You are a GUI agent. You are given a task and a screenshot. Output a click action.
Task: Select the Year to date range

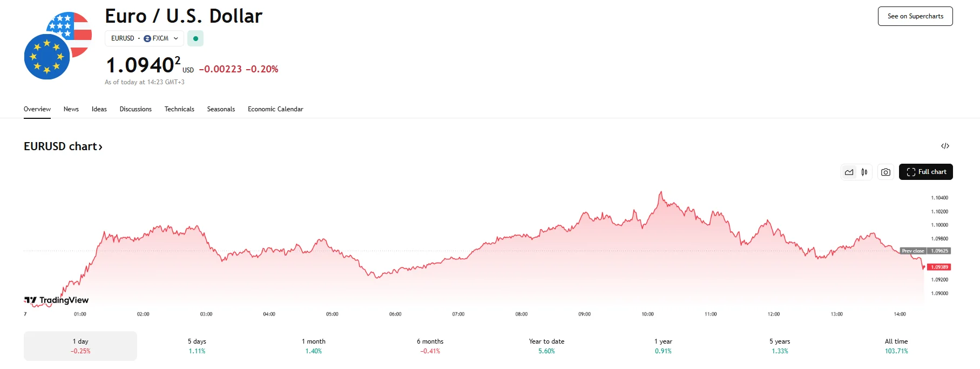546,346
